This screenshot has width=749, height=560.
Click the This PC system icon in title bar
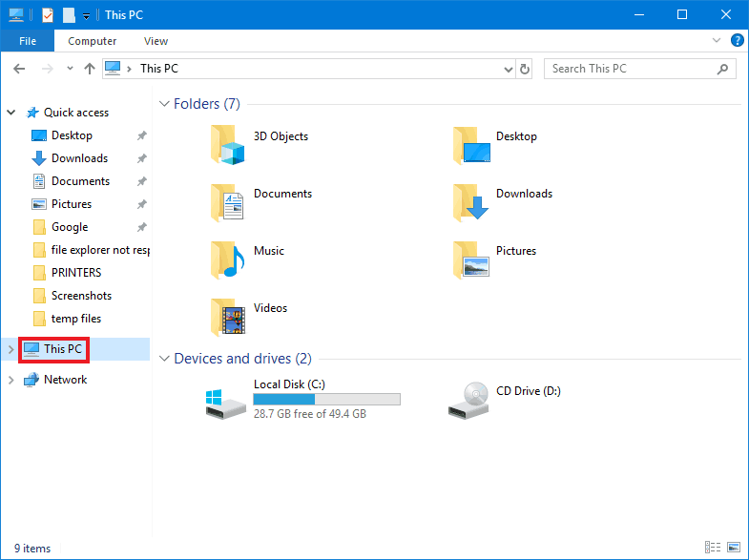(16, 15)
